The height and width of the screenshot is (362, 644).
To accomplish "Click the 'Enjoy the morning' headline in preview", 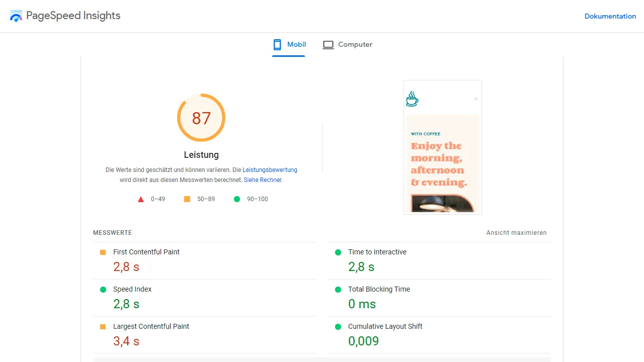I will click(439, 164).
